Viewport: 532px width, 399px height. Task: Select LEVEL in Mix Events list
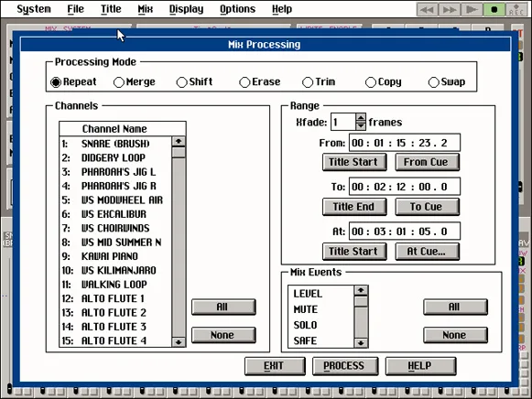(320, 294)
